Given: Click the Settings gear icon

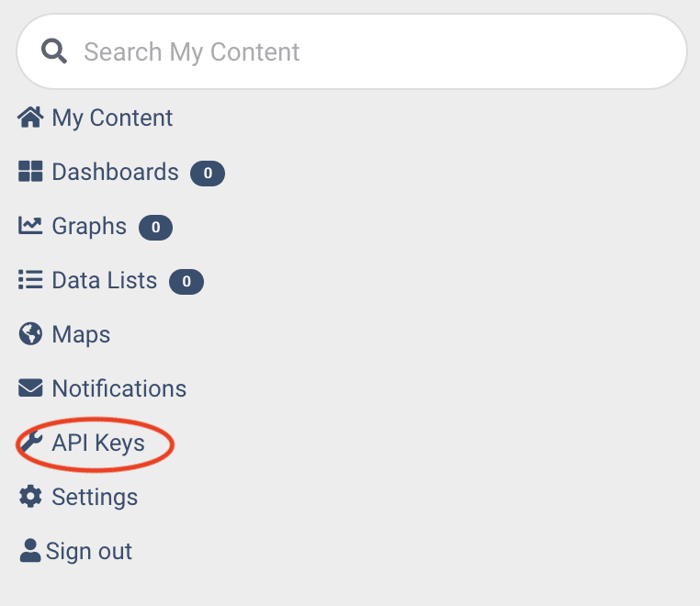Looking at the screenshot, I should pos(30,497).
